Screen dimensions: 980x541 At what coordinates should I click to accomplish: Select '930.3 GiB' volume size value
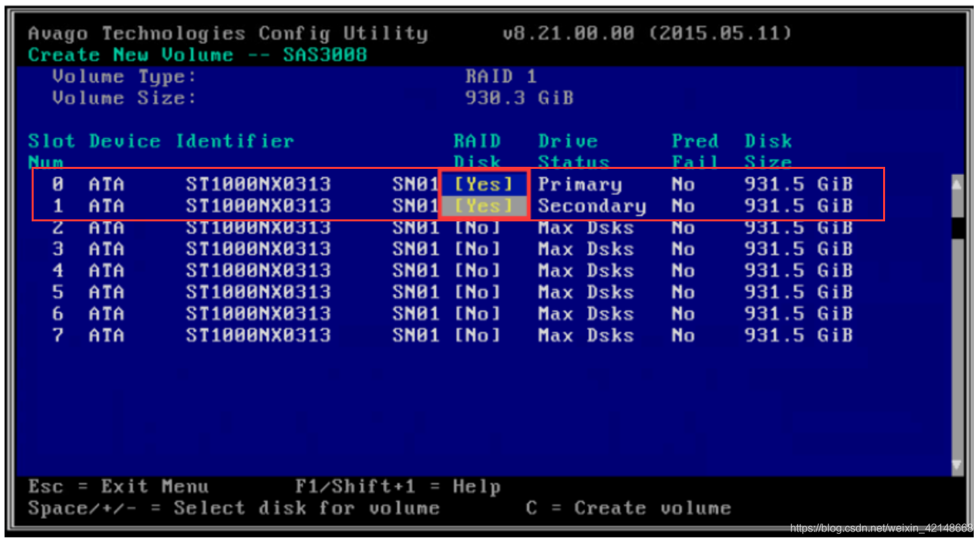(519, 98)
